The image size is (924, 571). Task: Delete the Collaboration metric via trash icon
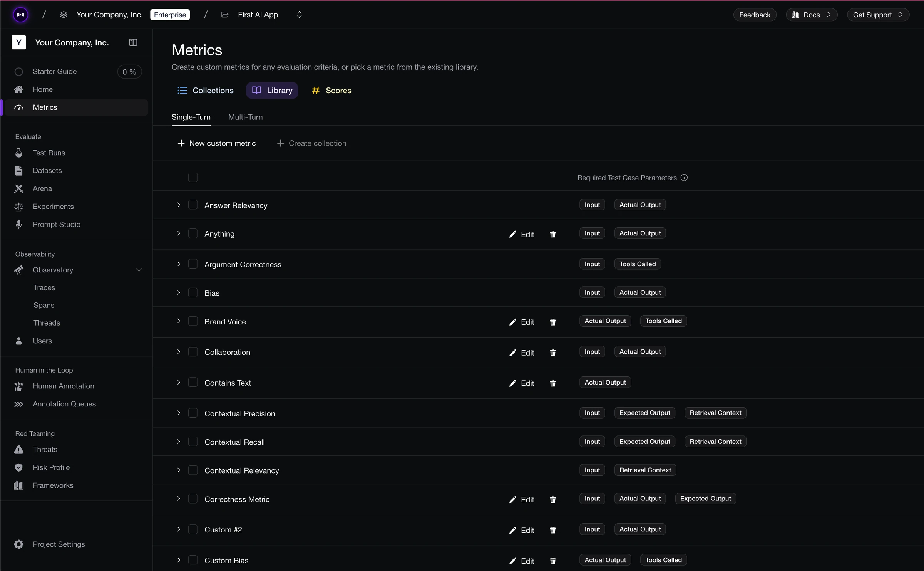click(x=553, y=353)
